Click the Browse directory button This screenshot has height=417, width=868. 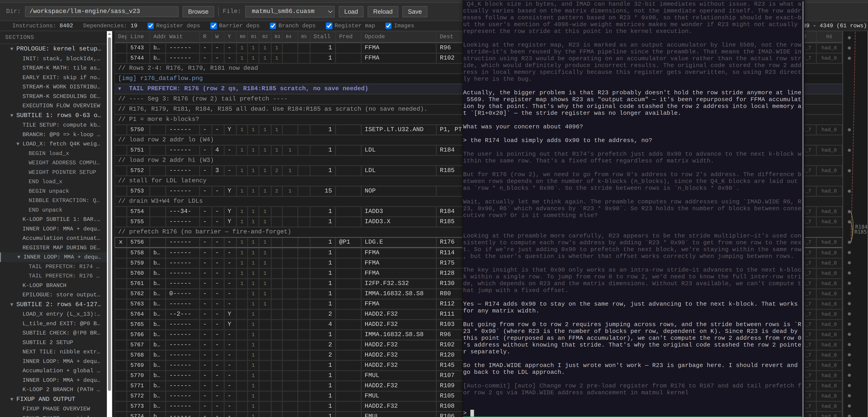(198, 11)
